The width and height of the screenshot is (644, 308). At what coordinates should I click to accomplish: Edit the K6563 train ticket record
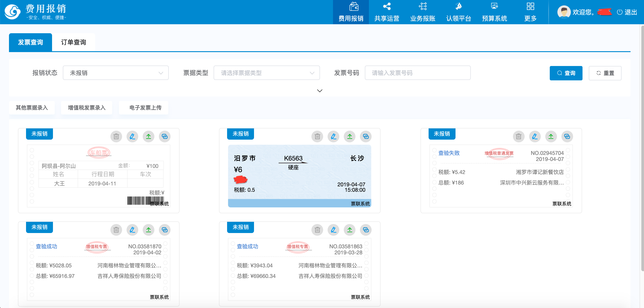pyautogui.click(x=333, y=136)
